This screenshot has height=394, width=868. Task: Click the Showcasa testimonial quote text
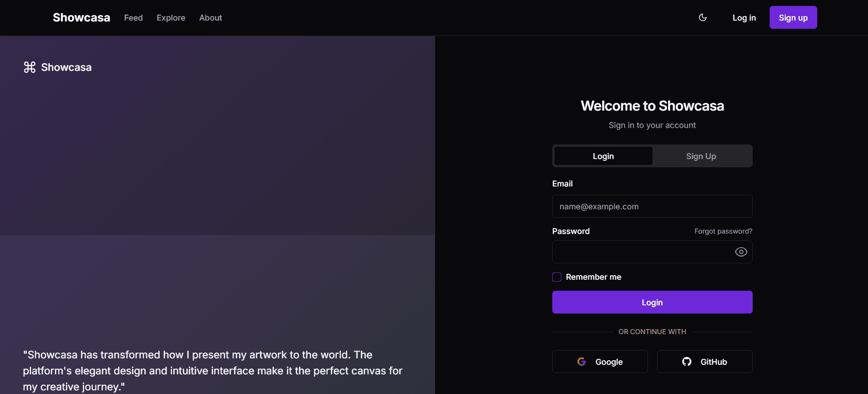point(213,371)
